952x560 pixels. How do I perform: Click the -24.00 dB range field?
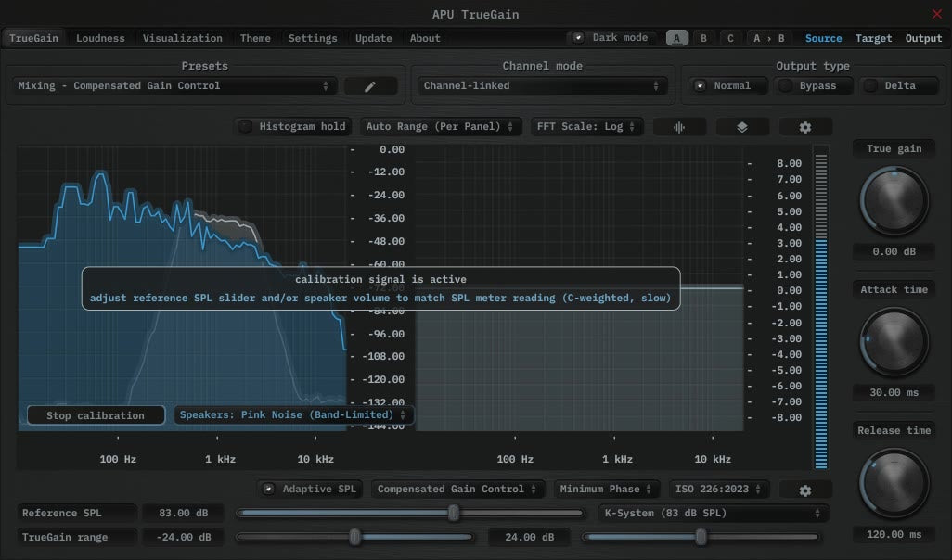point(184,537)
